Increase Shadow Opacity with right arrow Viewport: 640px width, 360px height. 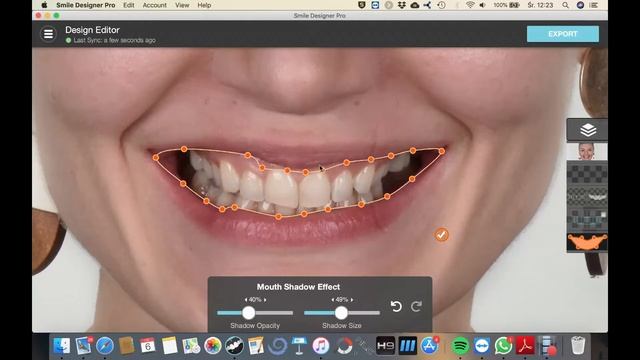(265, 300)
